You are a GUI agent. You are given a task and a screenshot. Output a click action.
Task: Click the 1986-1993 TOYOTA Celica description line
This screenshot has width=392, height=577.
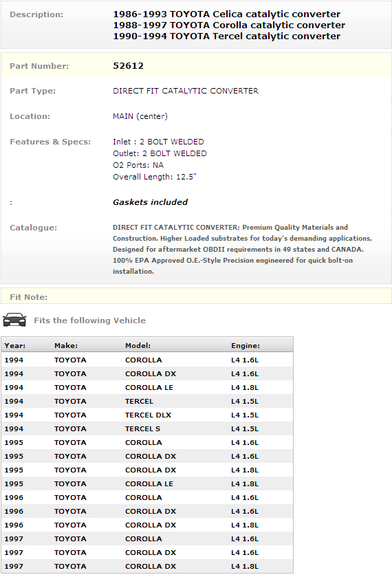[226, 14]
